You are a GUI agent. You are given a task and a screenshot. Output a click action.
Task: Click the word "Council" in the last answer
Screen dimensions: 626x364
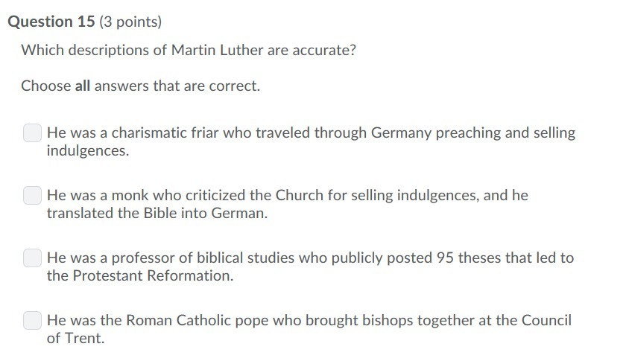[546, 321]
